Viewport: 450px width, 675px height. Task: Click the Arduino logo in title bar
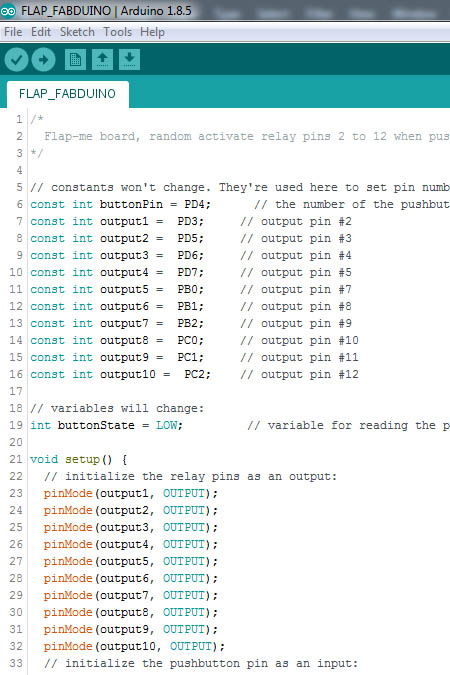(x=8, y=10)
